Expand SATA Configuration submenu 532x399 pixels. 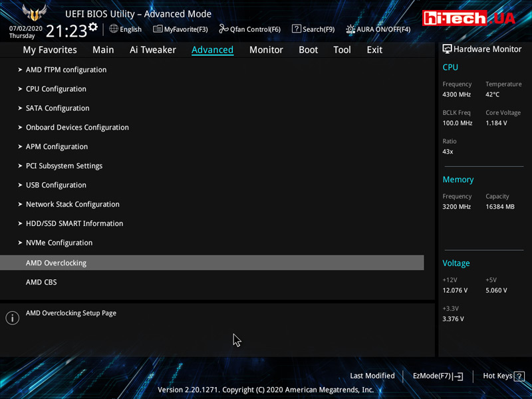(57, 108)
